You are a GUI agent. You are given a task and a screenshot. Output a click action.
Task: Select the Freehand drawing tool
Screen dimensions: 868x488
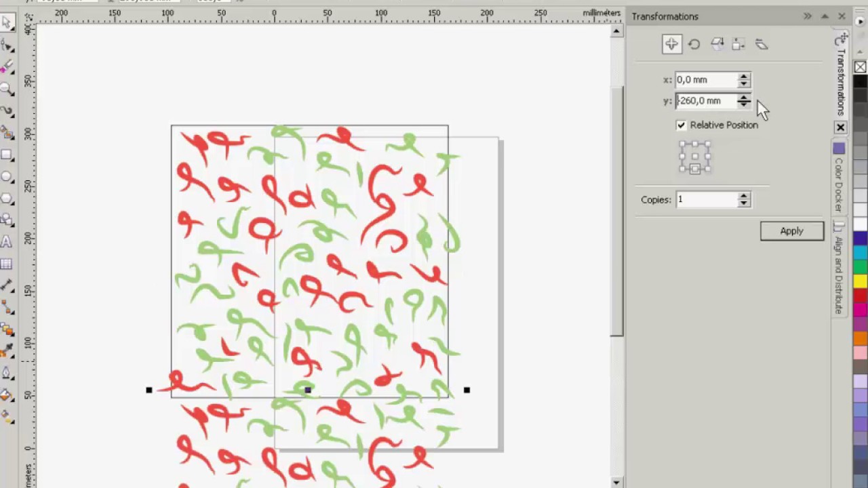point(7,110)
